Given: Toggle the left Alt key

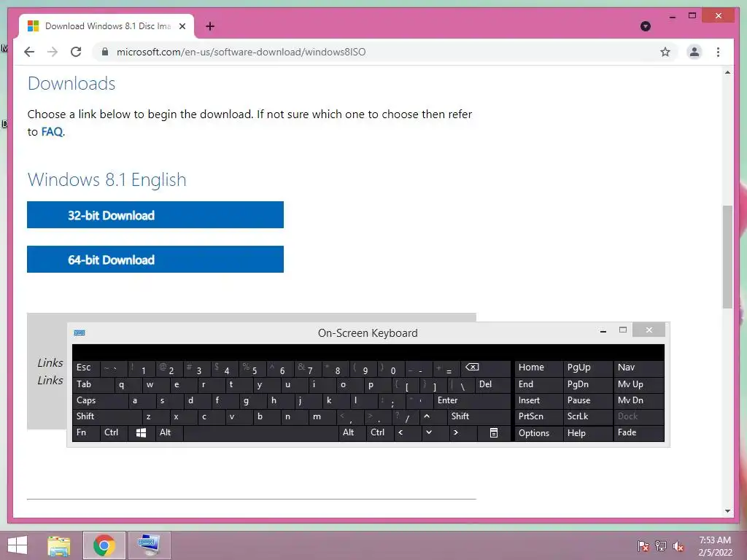Looking at the screenshot, I should click(x=169, y=433).
